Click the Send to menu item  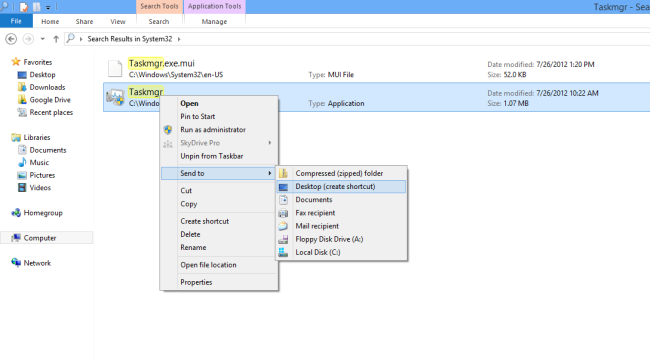point(218,173)
